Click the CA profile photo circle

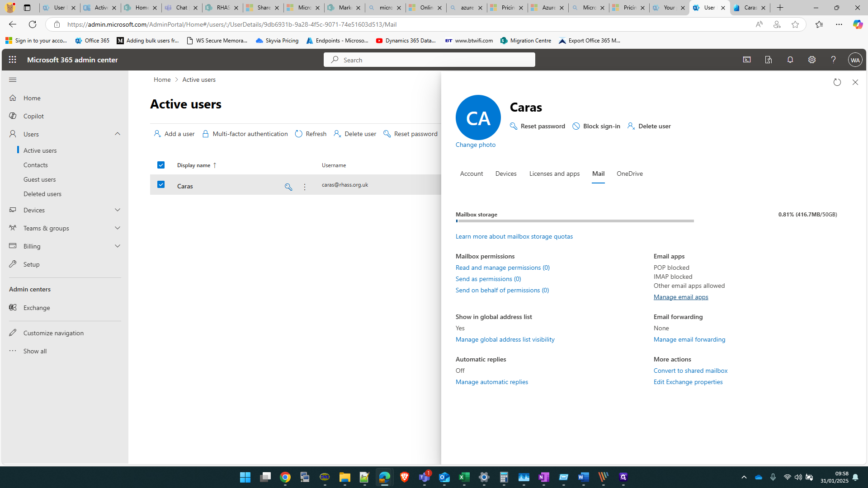pyautogui.click(x=478, y=117)
